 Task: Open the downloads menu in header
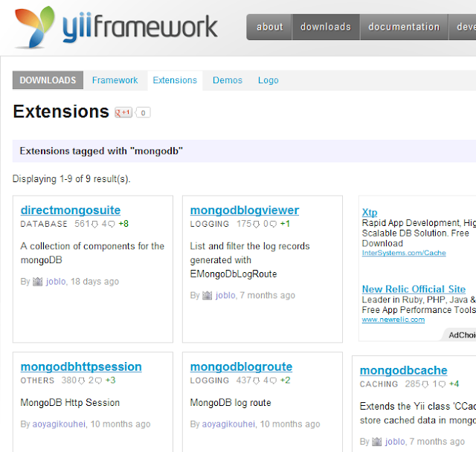(x=326, y=27)
